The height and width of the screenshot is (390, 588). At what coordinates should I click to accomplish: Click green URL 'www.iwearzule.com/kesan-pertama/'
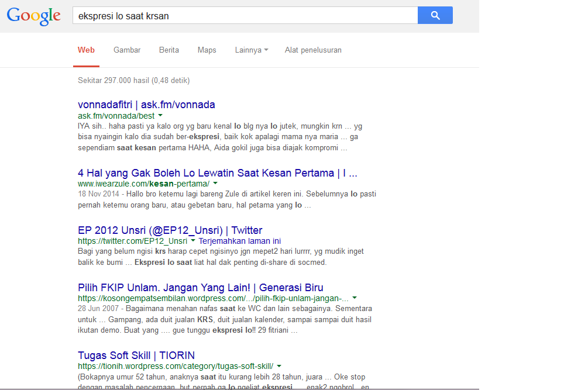point(143,184)
